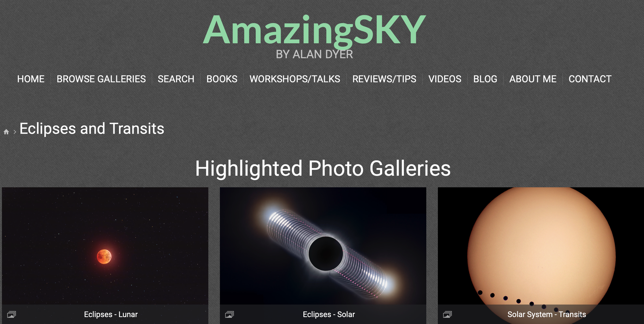Open the CONTACT page
This screenshot has width=644, height=324.
pyautogui.click(x=590, y=79)
